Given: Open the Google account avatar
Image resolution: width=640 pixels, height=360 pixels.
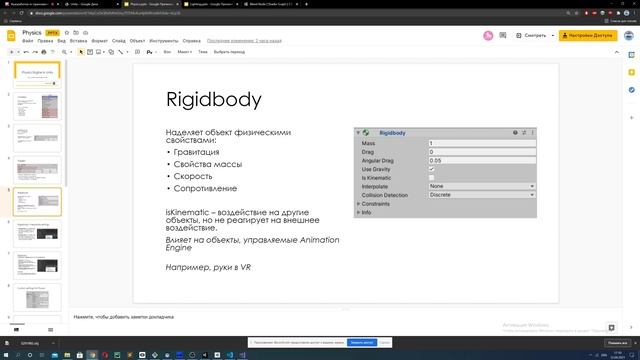Looking at the screenshot, I should (629, 36).
